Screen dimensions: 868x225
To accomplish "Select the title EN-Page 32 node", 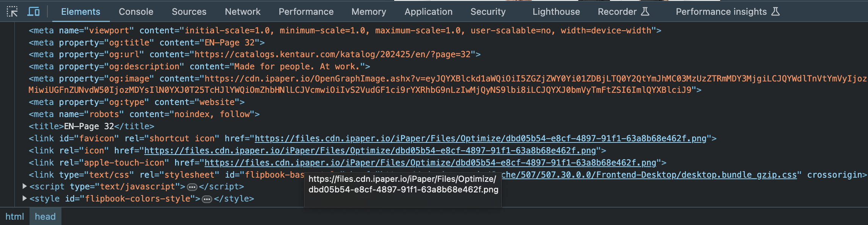I will [x=91, y=127].
